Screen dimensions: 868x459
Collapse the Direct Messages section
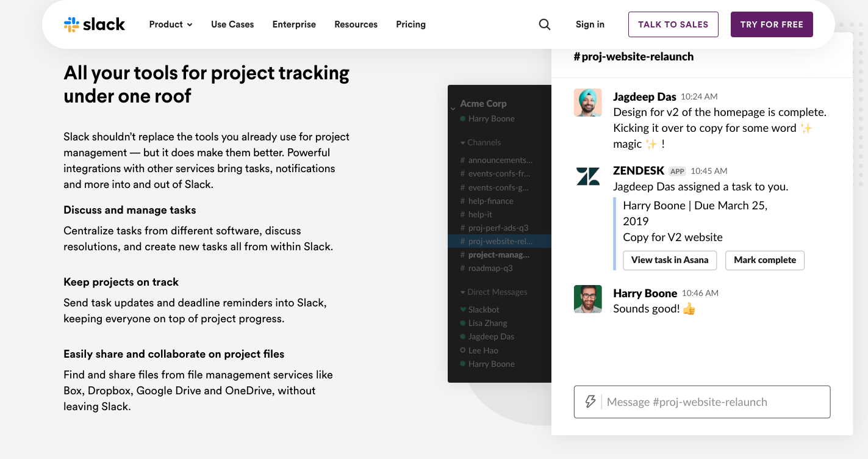(463, 292)
